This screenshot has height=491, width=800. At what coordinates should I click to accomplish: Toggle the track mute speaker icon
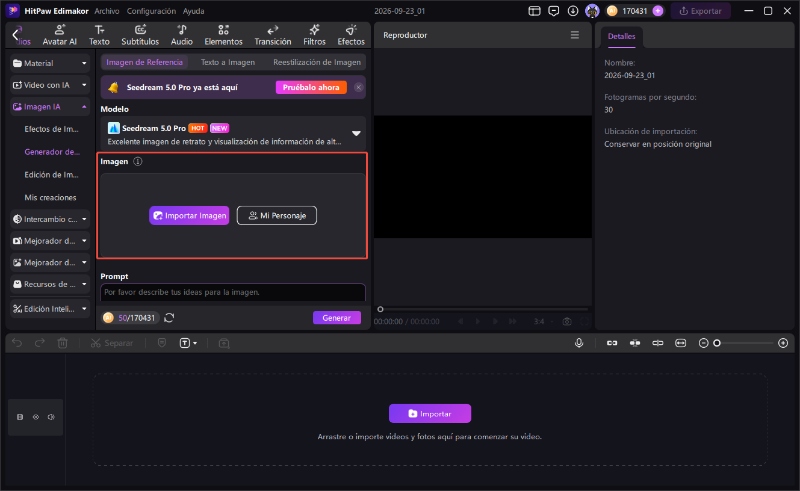51,417
